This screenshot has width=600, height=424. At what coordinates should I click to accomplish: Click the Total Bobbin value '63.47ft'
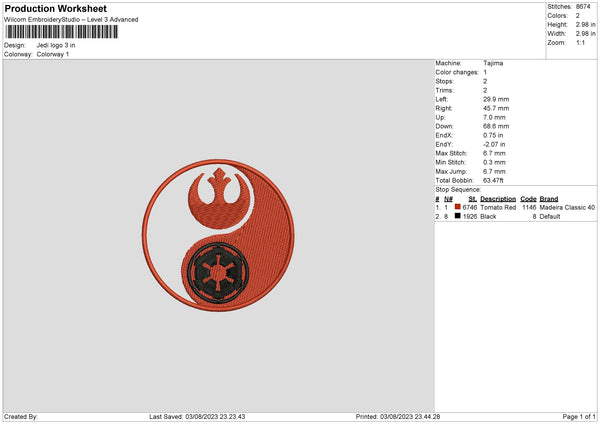pyautogui.click(x=493, y=180)
